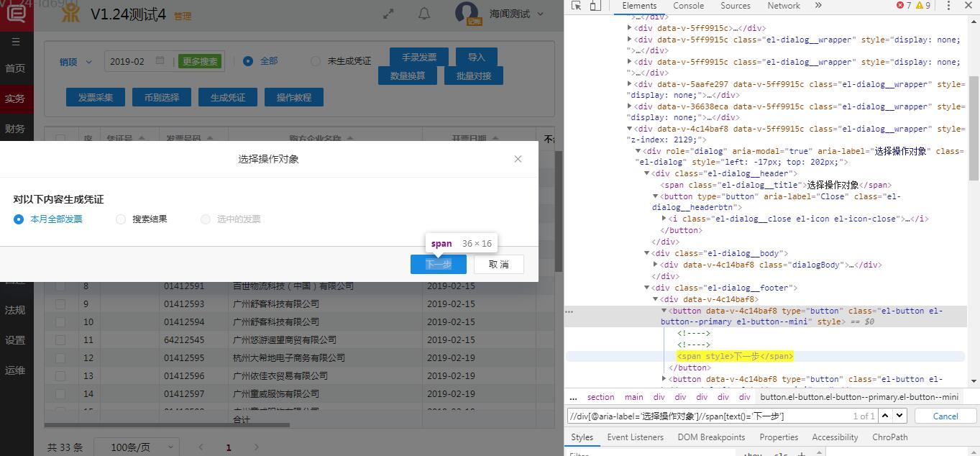Open the Accessibility pane tab
The width and height of the screenshot is (980, 456).
pos(835,437)
